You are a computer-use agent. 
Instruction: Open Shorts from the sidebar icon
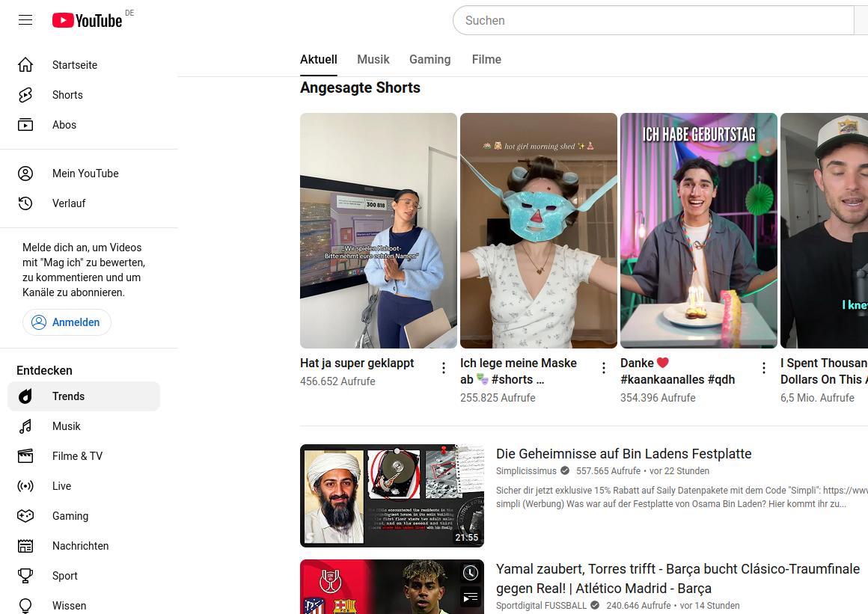[x=25, y=95]
